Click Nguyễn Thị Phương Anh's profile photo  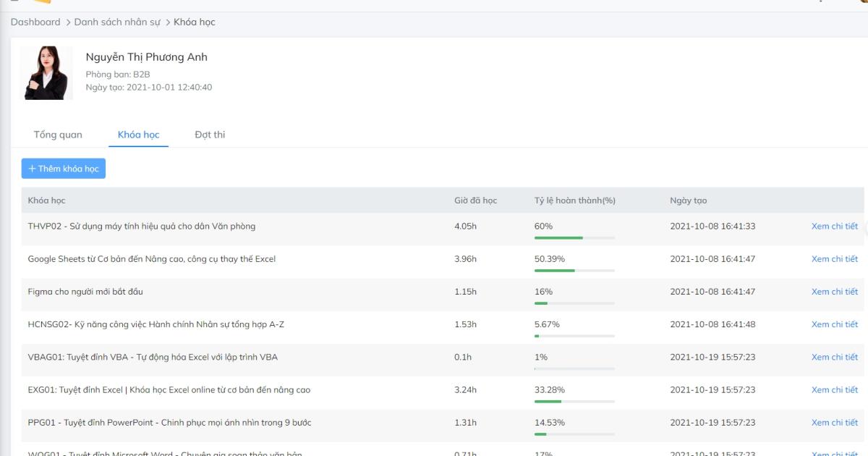(46, 73)
